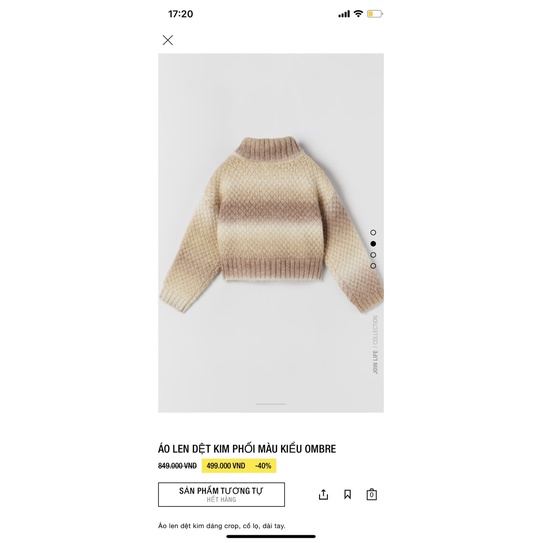Tap the -40% discount badge
The image size is (543, 543).
point(263,466)
